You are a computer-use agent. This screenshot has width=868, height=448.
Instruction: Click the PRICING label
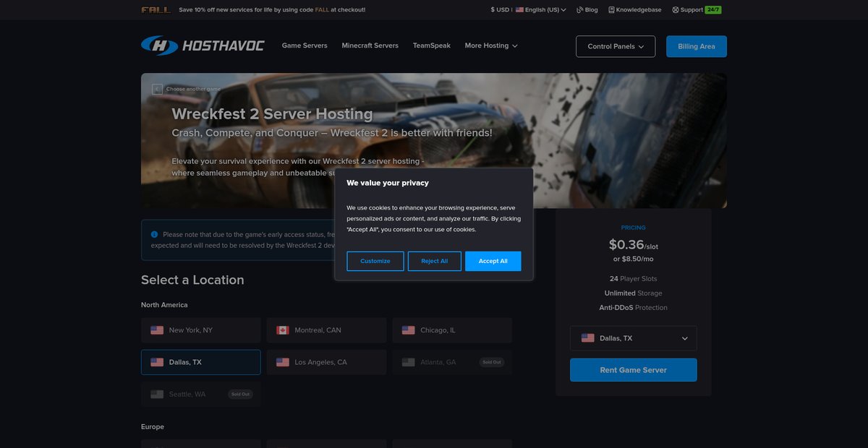tap(634, 228)
